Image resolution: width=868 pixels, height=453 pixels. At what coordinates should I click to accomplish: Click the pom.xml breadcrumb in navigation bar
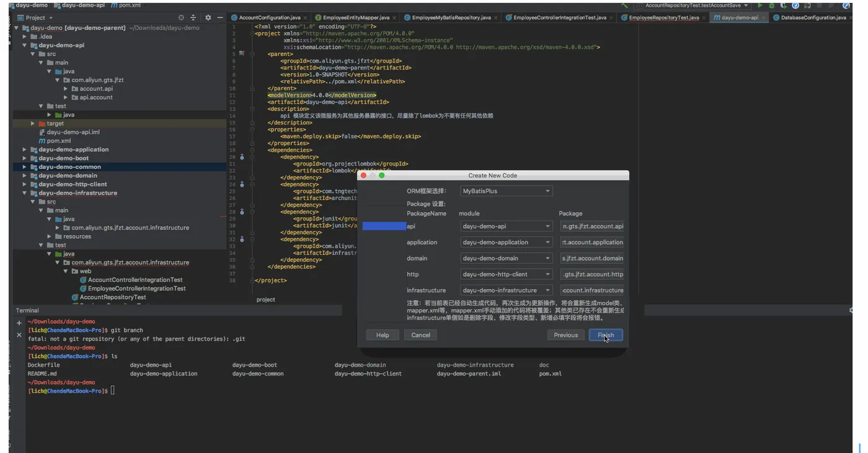(x=126, y=5)
